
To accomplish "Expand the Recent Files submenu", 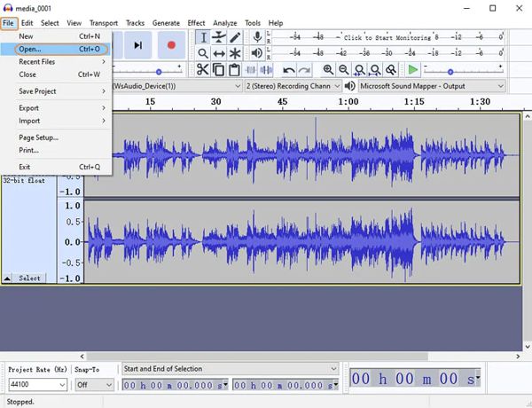I will [56, 62].
